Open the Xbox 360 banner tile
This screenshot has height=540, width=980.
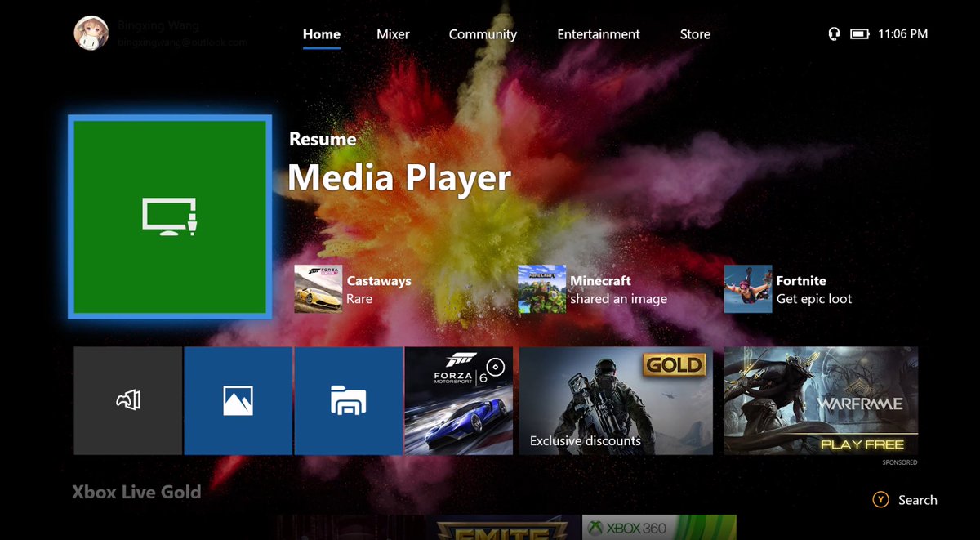tap(659, 528)
